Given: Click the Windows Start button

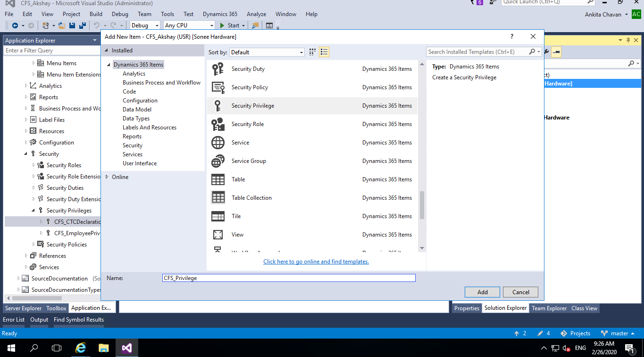Looking at the screenshot, I should tap(11, 348).
